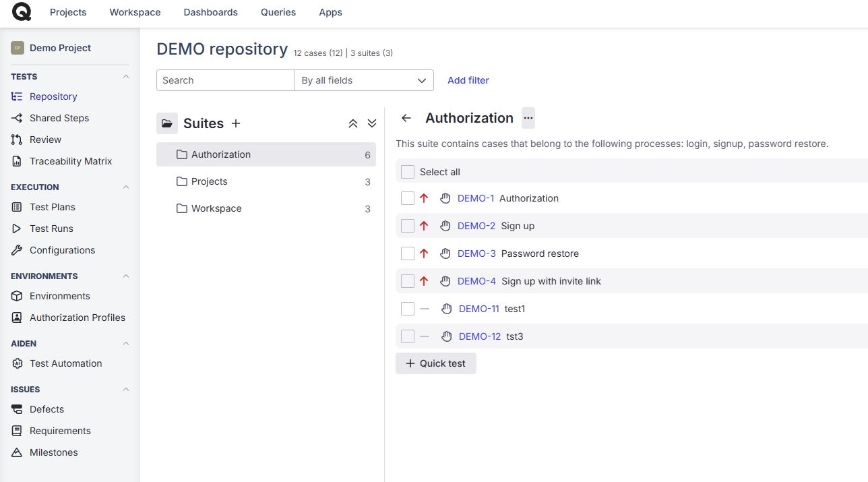This screenshot has height=482, width=868.
Task: Check the DEMO-11 test1 checkbox
Action: pyautogui.click(x=408, y=309)
